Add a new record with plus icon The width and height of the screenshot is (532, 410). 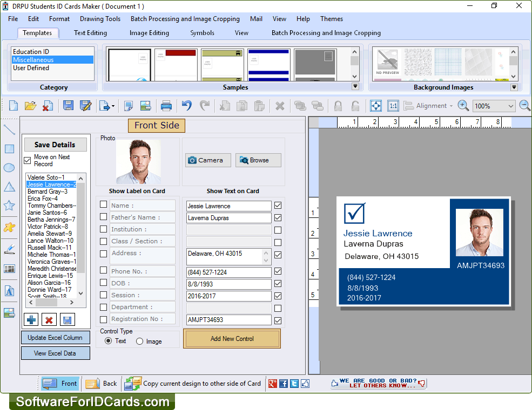tap(31, 319)
